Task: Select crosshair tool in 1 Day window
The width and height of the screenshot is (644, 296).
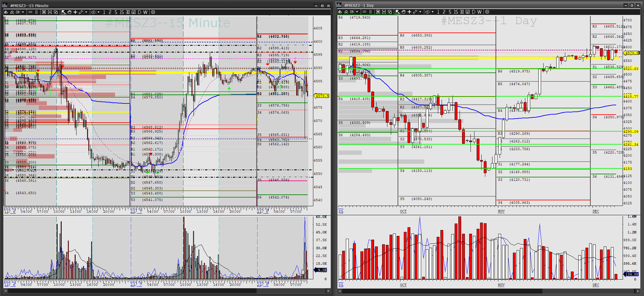Action: [x=409, y=12]
